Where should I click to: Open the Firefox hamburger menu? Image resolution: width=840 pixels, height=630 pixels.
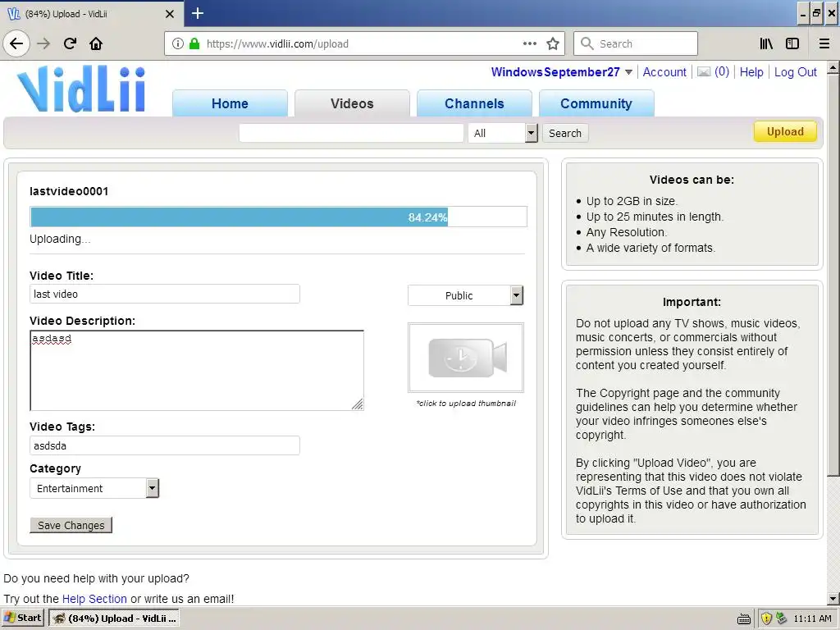point(824,43)
